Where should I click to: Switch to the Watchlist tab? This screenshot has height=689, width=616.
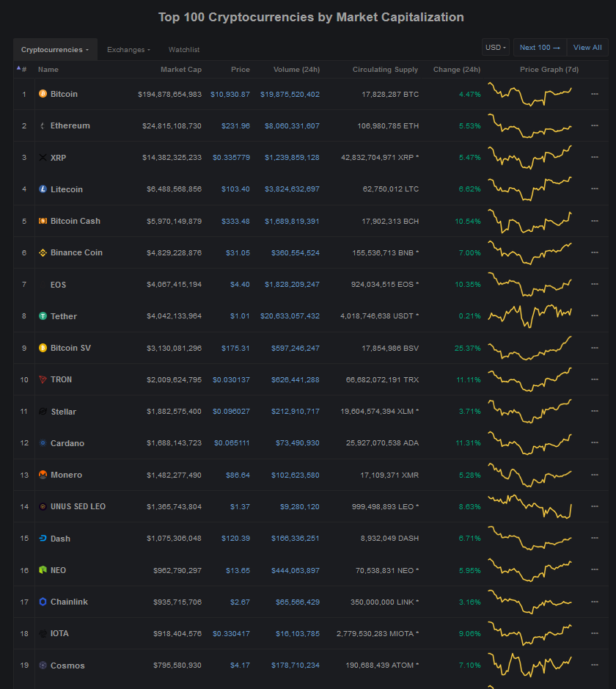184,50
